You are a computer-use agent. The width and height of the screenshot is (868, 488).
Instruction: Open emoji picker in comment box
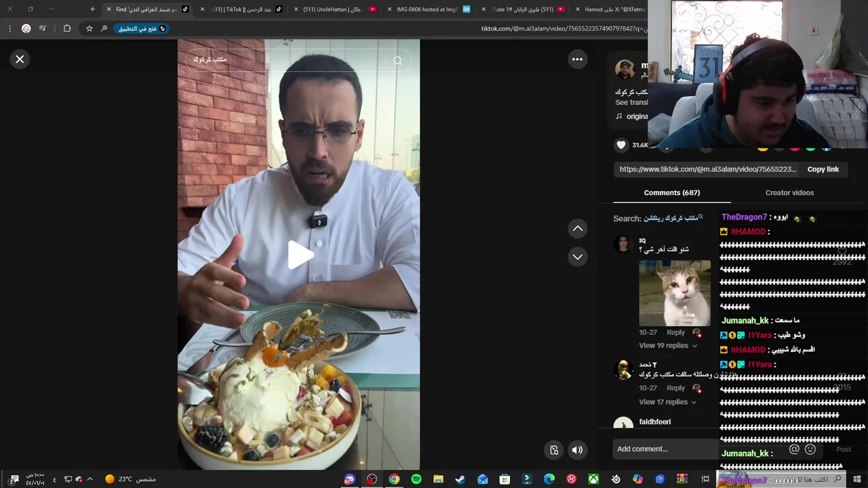[810, 449]
